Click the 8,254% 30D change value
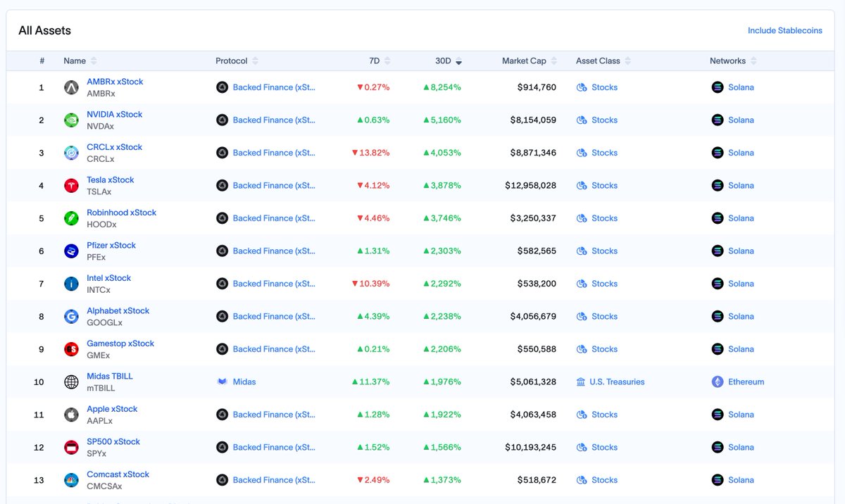Image resolution: width=845 pixels, height=504 pixels. 442,87
